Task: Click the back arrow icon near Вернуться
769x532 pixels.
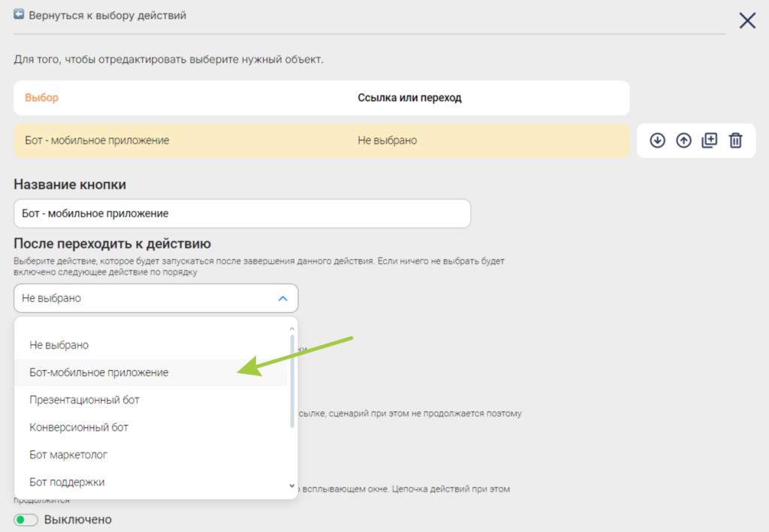Action: (x=19, y=14)
